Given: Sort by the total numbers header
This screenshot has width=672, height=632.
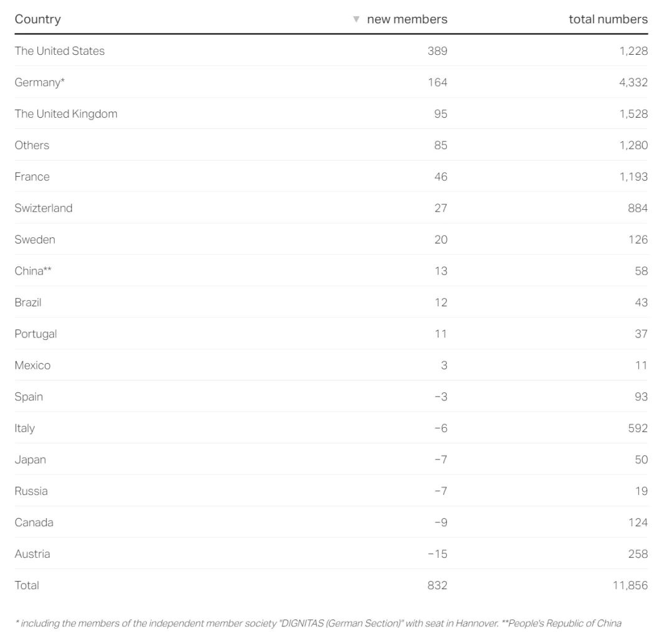Looking at the screenshot, I should pyautogui.click(x=608, y=19).
